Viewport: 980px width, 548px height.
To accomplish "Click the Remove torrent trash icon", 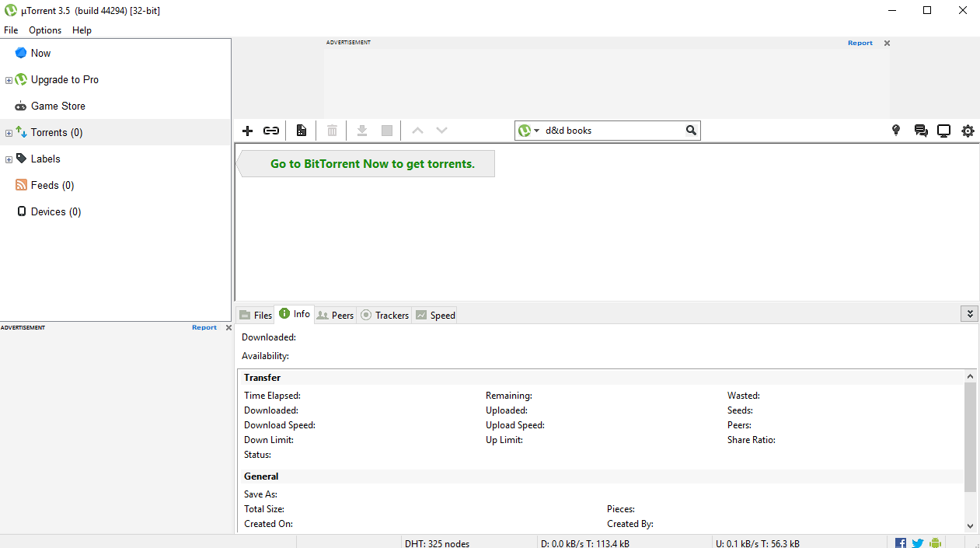I will tap(332, 131).
